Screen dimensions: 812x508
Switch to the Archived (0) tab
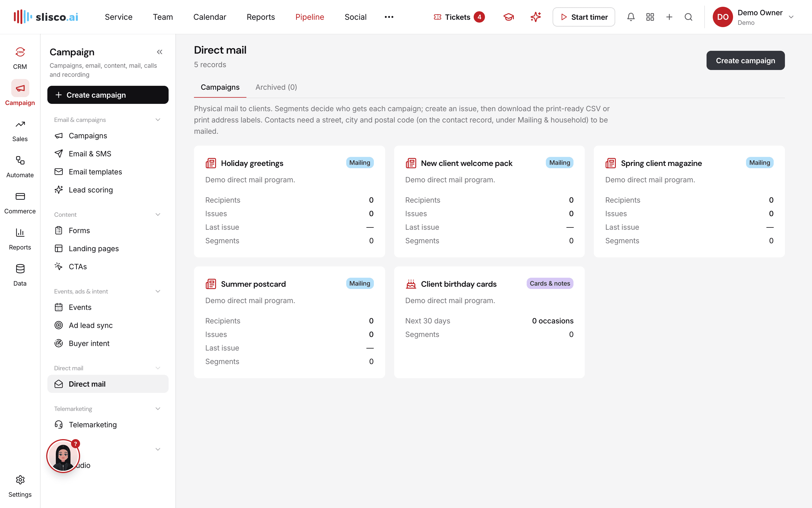point(276,87)
